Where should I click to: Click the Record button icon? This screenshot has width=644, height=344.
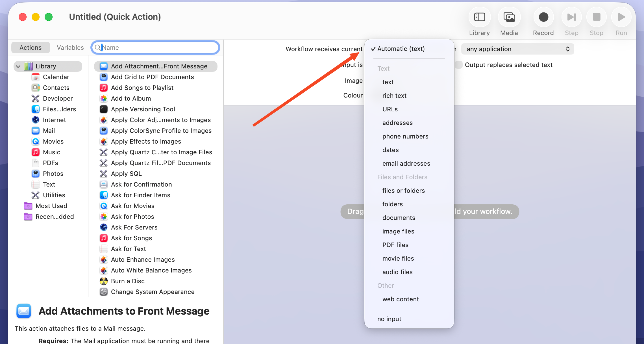543,18
